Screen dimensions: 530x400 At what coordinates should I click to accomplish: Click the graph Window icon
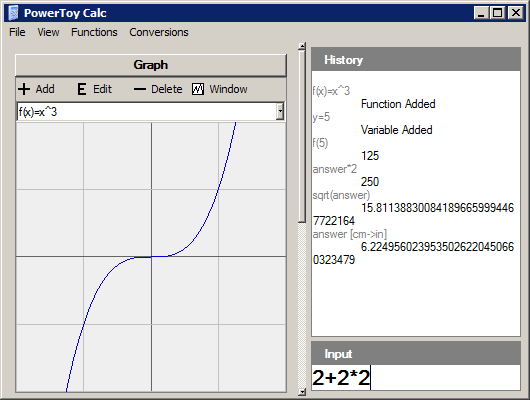click(x=198, y=89)
